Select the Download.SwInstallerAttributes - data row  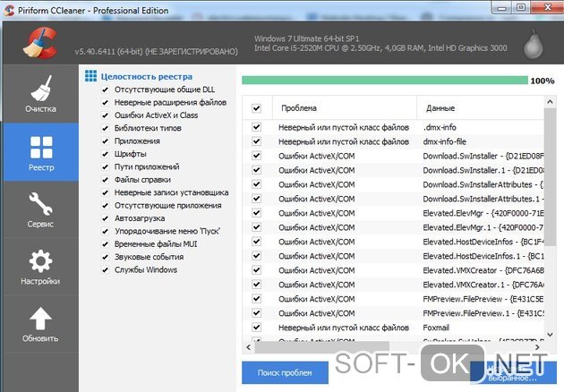pyautogui.click(x=394, y=184)
